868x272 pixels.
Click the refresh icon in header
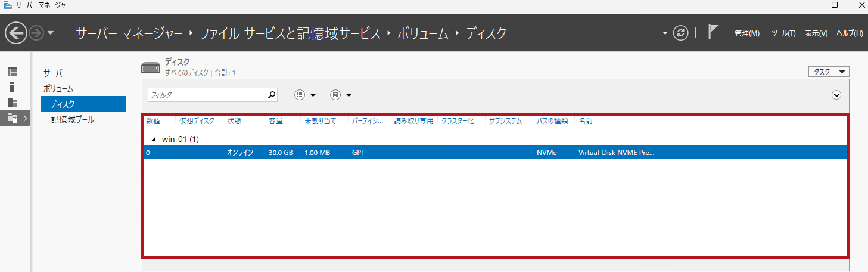(x=680, y=33)
